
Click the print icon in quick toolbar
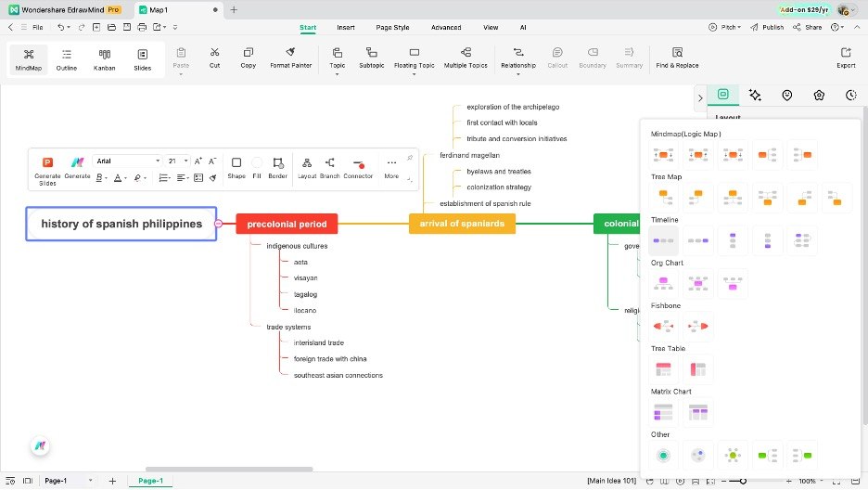(142, 27)
